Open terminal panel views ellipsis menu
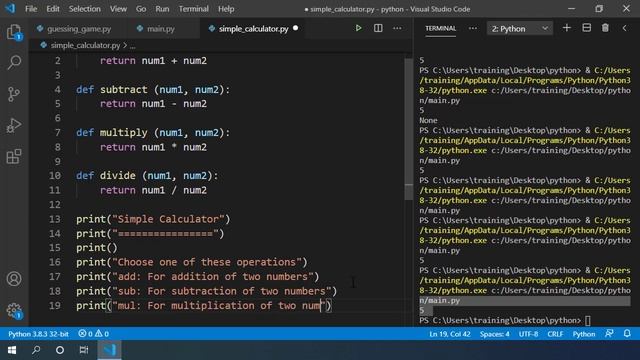640x360 pixels. 473,28
